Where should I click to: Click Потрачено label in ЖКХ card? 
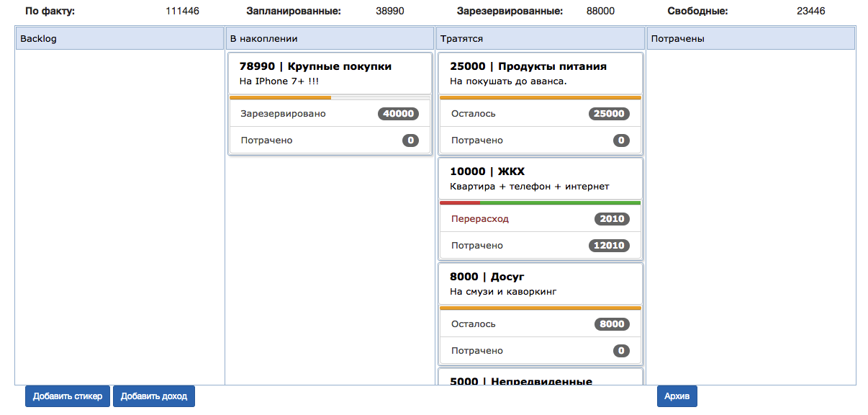point(477,246)
